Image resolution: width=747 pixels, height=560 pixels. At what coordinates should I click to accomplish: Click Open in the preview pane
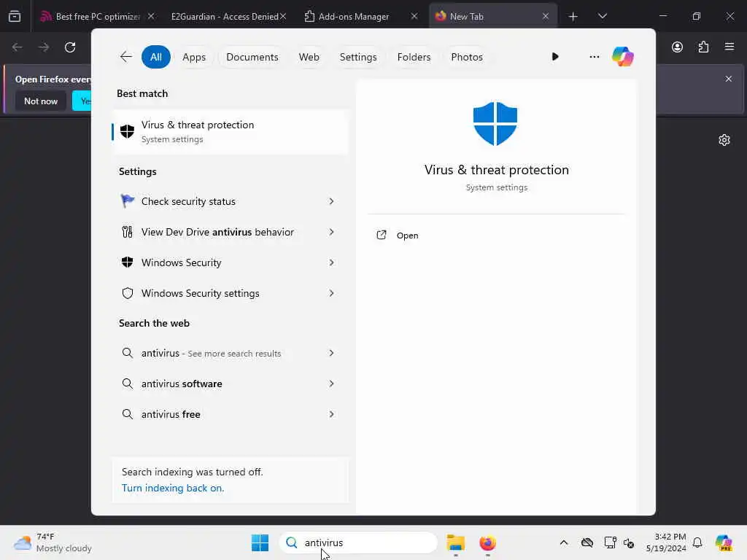pos(407,236)
